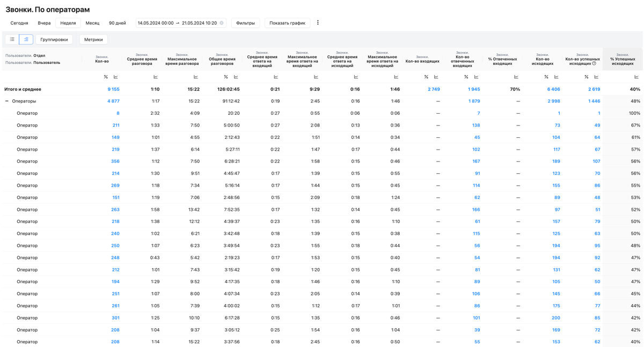Open the 'Метрики' dropdown
The height and width of the screenshot is (347, 644).
click(x=93, y=39)
